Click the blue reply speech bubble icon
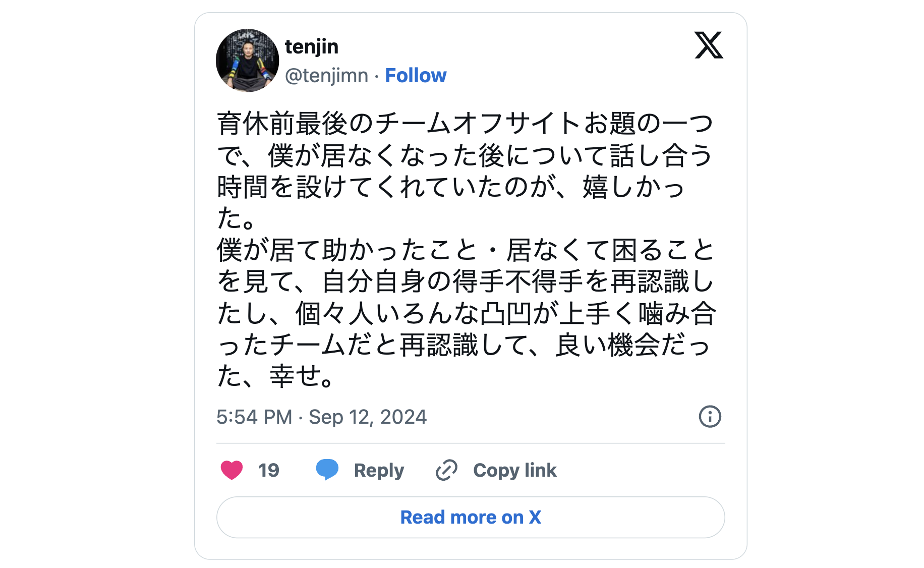 (x=327, y=470)
